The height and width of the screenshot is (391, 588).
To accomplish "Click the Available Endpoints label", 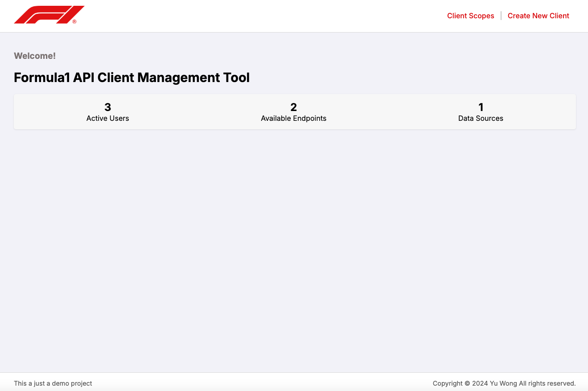I will [x=293, y=118].
